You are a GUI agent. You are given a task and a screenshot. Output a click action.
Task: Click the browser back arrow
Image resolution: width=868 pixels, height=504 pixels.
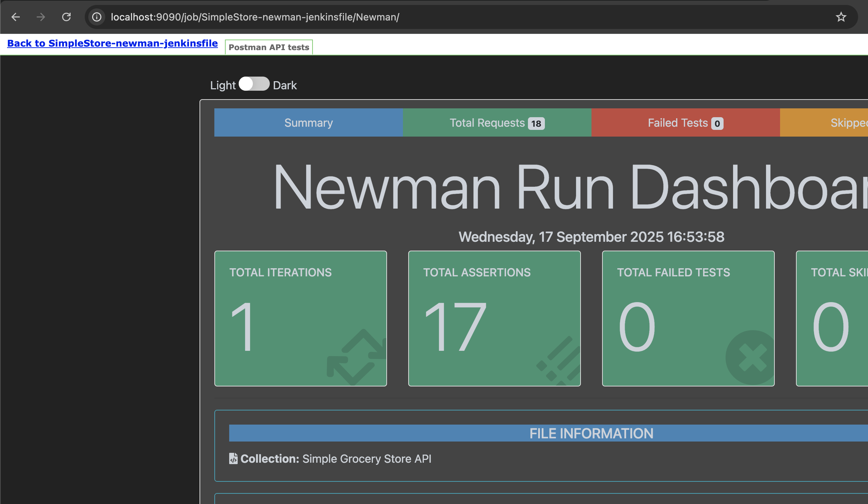tap(16, 17)
